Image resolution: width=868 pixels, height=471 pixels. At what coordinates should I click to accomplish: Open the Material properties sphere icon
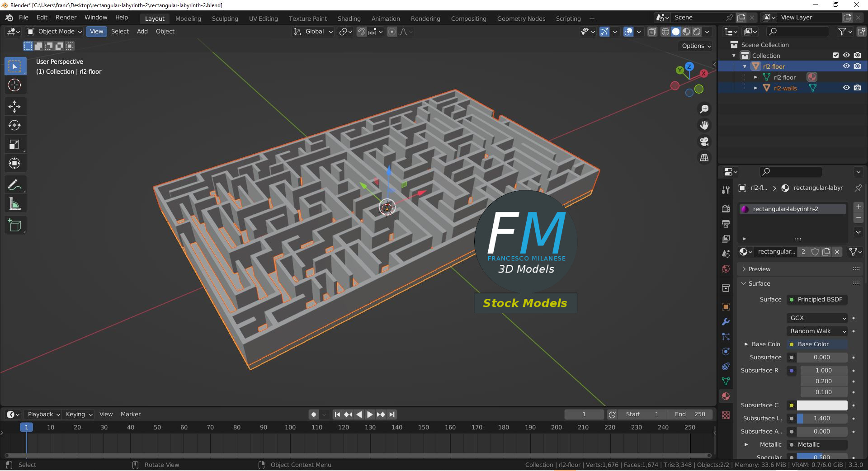pyautogui.click(x=726, y=396)
